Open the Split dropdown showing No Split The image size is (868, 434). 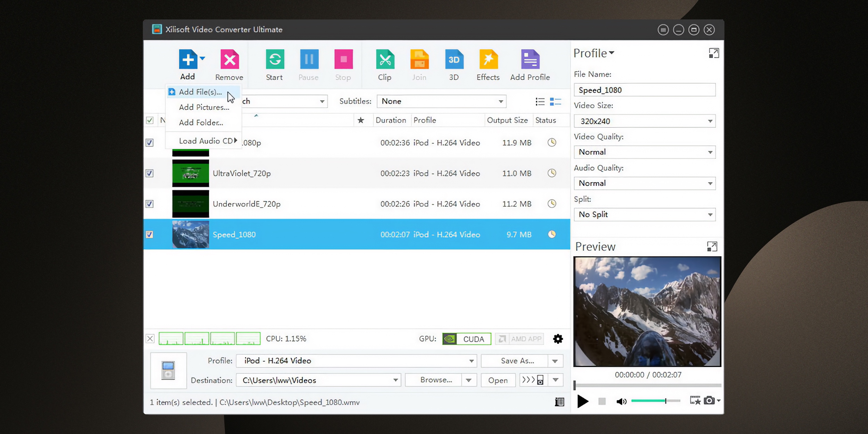pos(645,215)
